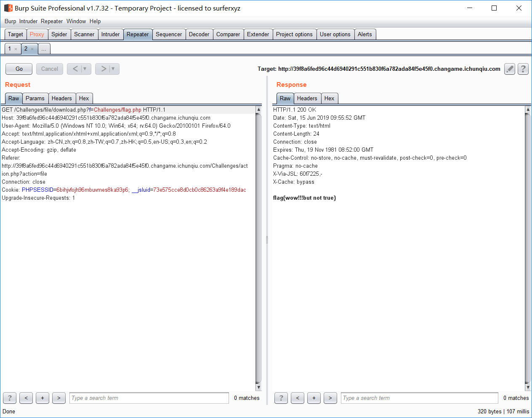Click the request pane scroll-up arrow
Screen dimensions: 532x418
(x=258, y=110)
